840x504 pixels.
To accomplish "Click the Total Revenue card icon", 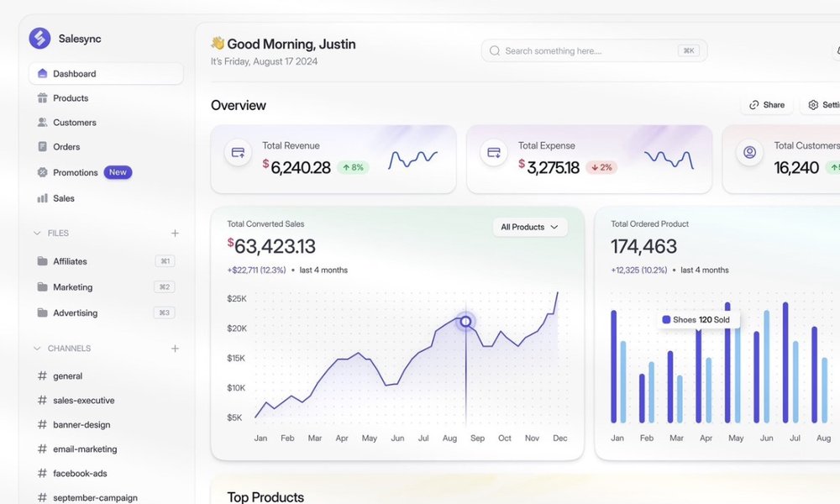I will [x=238, y=153].
